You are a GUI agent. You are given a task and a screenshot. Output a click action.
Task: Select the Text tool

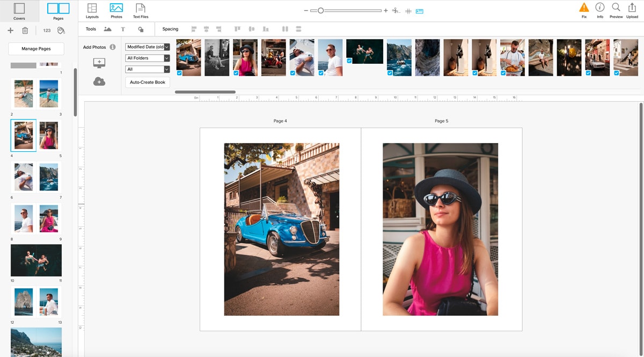pyautogui.click(x=123, y=29)
